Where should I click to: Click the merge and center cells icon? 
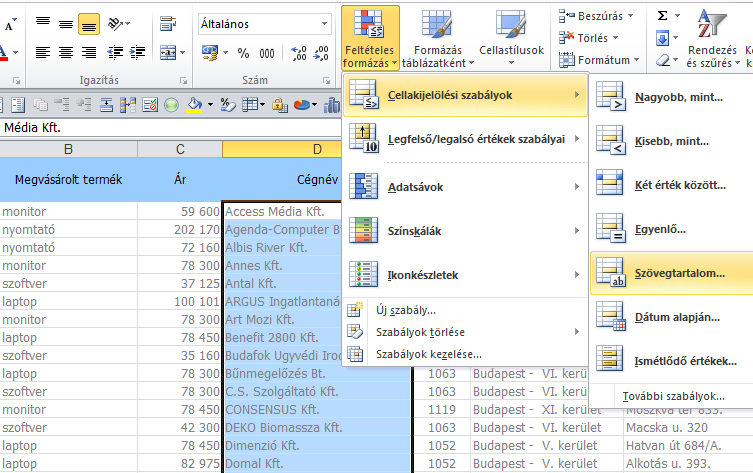click(x=168, y=52)
